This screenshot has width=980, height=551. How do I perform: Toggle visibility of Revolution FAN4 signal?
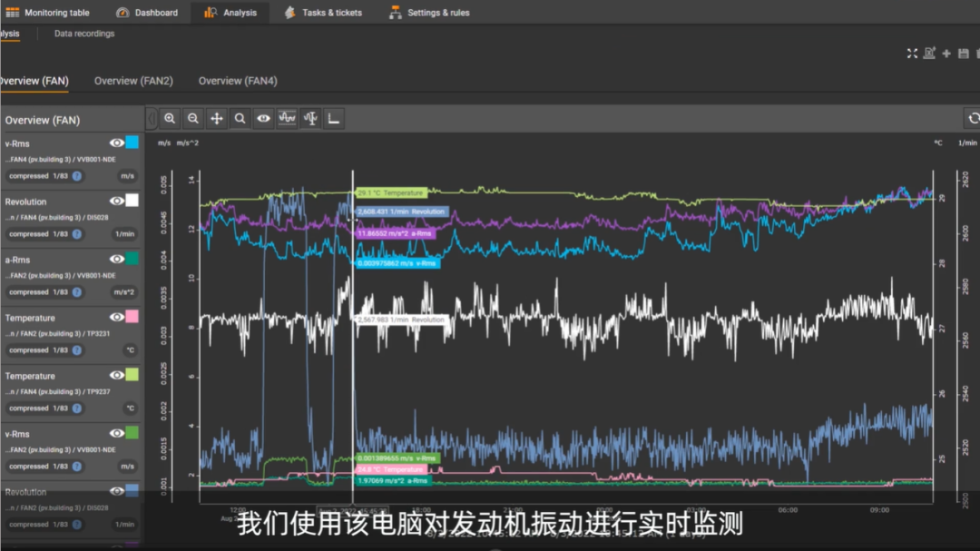(x=116, y=201)
